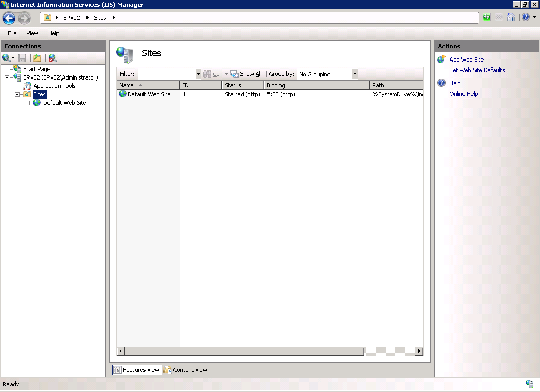Click the Up folder icon in Connections toolbar
Image resolution: width=540 pixels, height=392 pixels.
(37, 58)
